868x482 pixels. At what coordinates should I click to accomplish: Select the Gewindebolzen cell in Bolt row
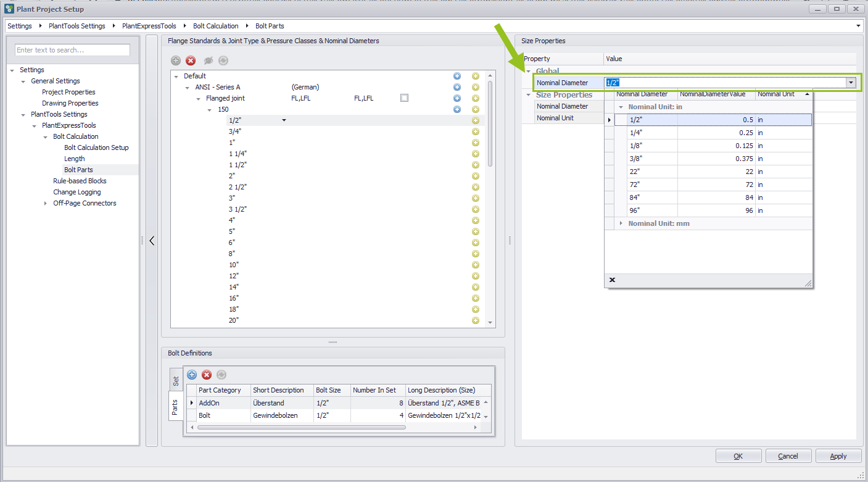click(x=281, y=415)
